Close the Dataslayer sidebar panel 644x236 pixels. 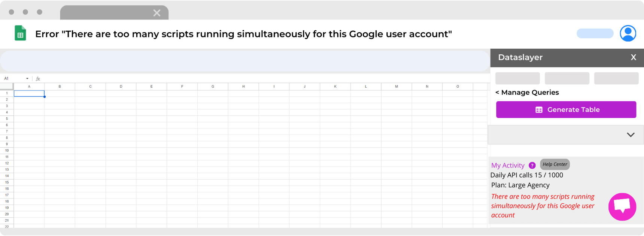click(634, 57)
